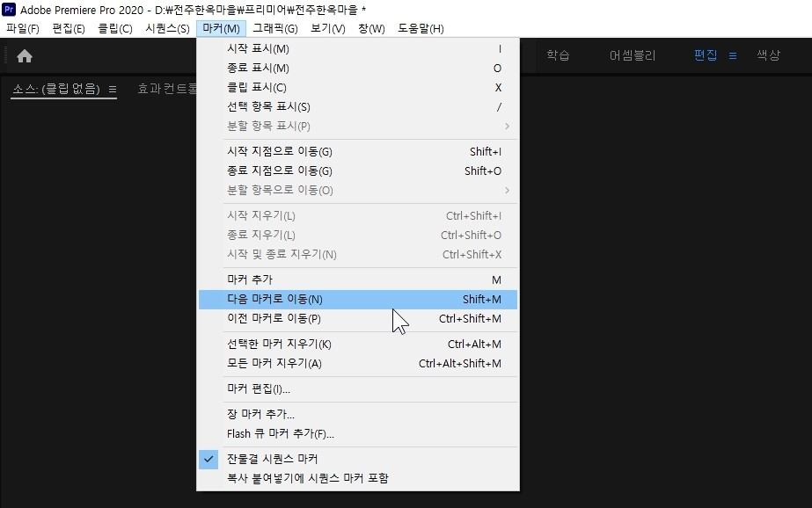Viewport: 812px width, 508px height.
Task: Select 종료 표시(M) menu item
Action: pos(358,69)
